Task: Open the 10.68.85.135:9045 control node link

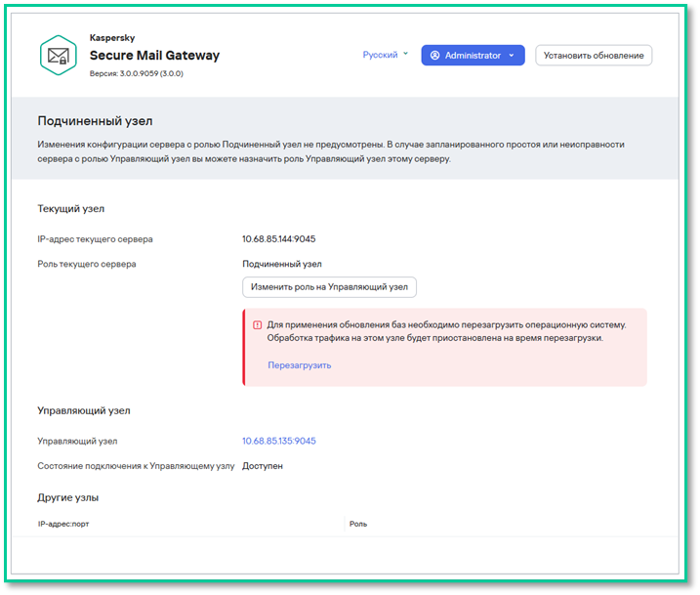Action: click(278, 441)
